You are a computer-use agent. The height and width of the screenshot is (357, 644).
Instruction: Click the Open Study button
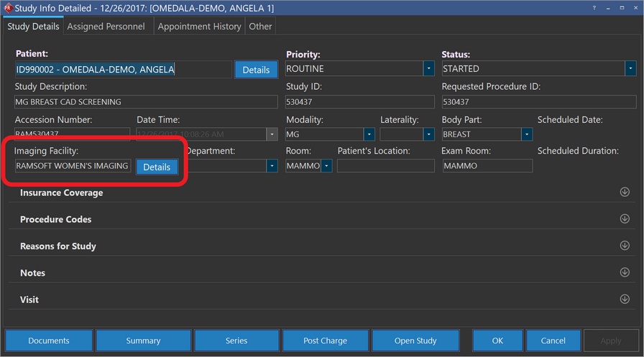[415, 340]
